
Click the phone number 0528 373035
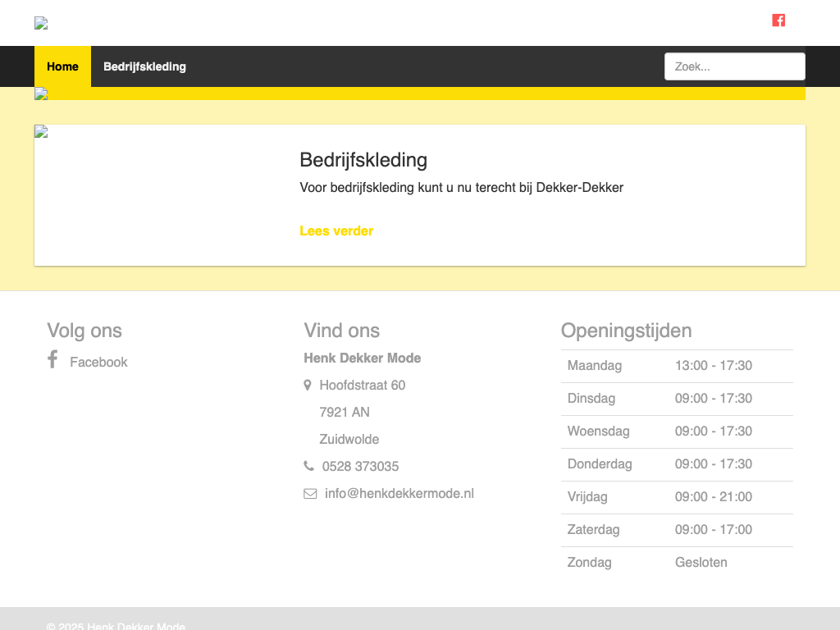(x=360, y=466)
